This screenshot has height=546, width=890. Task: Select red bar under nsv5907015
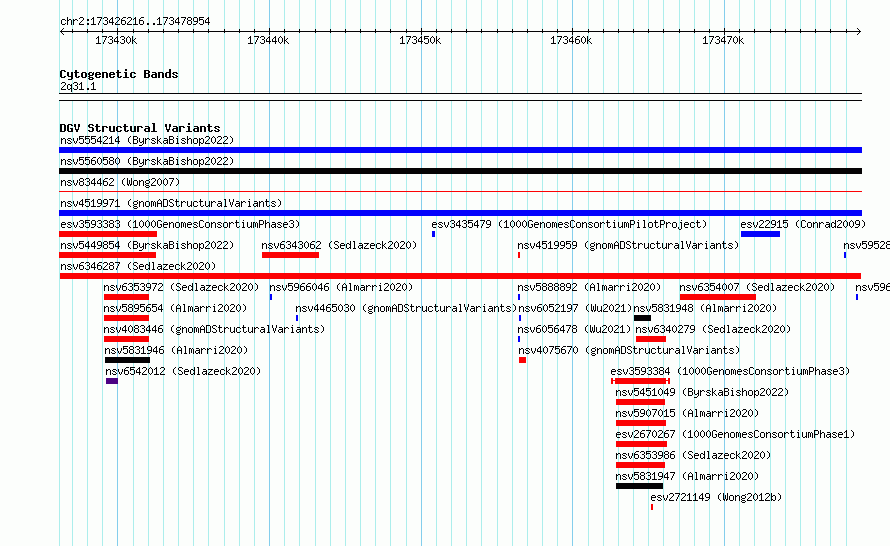641,423
